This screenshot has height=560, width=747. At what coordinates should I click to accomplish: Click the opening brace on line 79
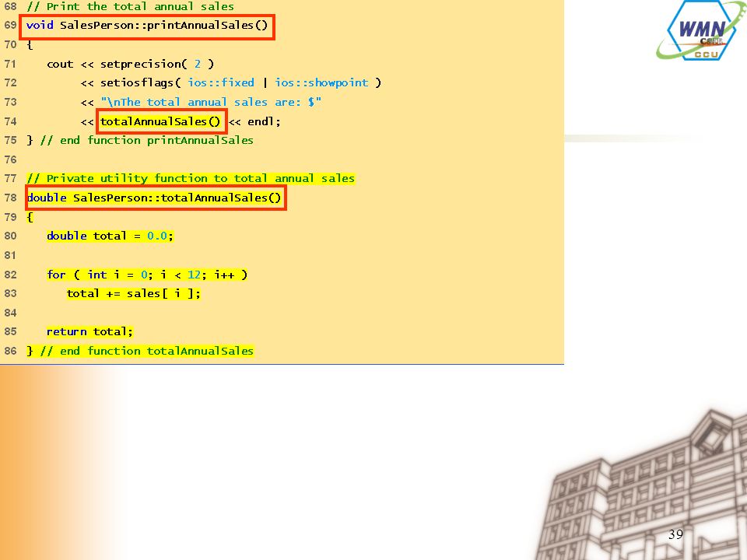30,217
